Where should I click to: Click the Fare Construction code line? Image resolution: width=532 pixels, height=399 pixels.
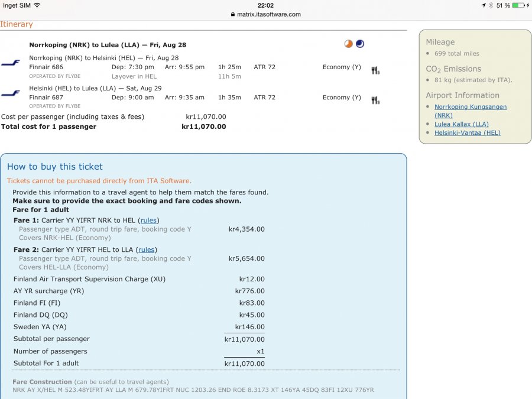193,390
